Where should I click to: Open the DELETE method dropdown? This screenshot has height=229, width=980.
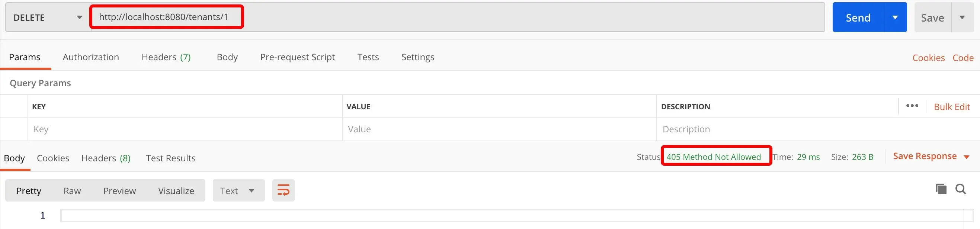(x=48, y=17)
